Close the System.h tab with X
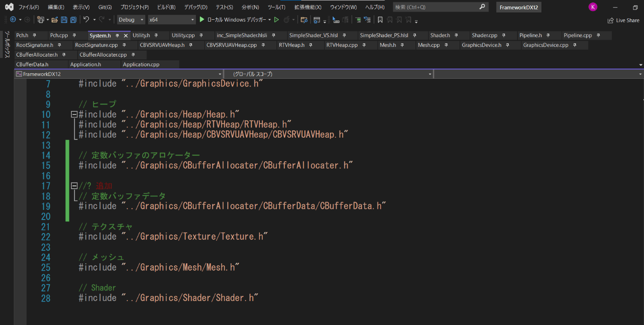This screenshot has width=644, height=325. click(x=126, y=35)
